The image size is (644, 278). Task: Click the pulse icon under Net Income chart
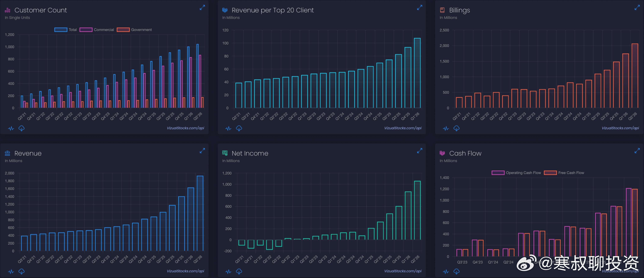(228, 272)
